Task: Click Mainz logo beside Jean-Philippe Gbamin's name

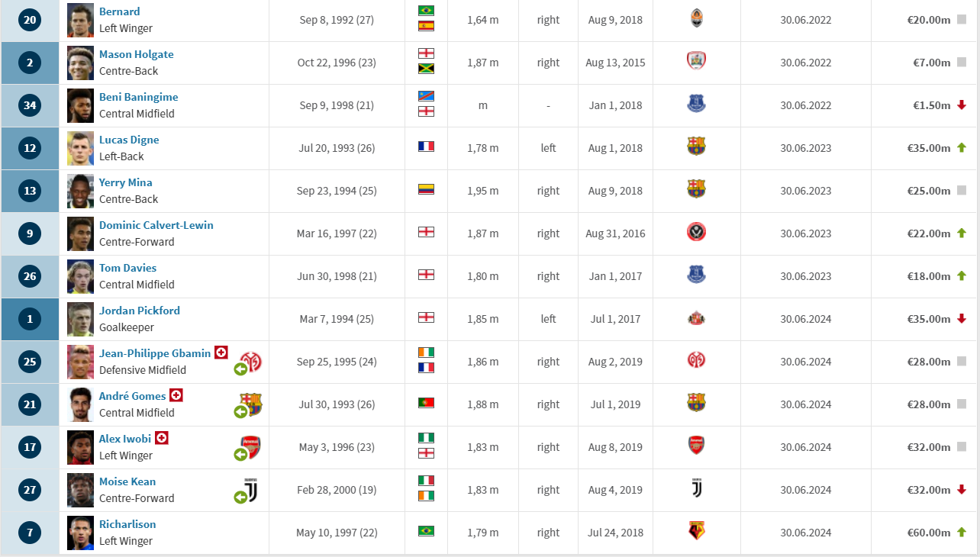Action: click(x=251, y=361)
